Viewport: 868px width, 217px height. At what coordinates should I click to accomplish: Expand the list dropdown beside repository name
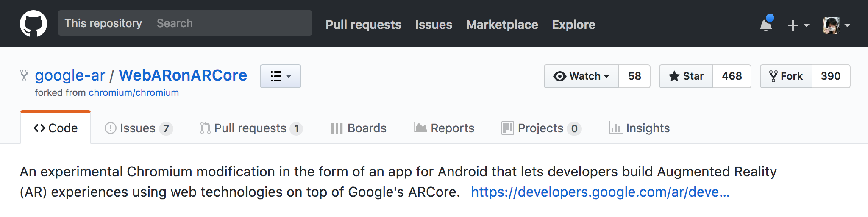pyautogui.click(x=281, y=76)
